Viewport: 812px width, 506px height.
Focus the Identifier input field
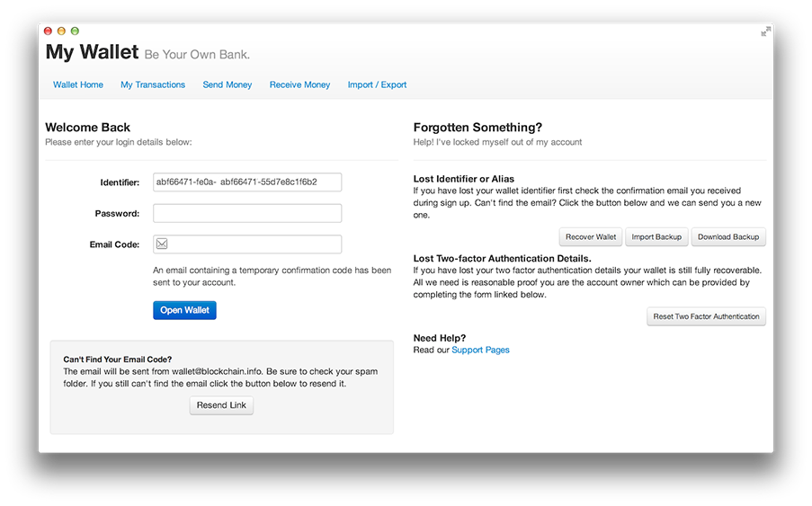tap(247, 182)
